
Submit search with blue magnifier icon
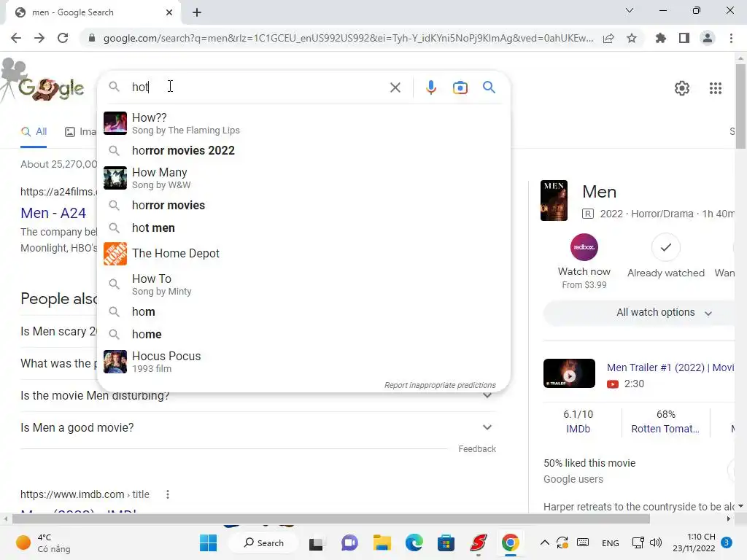click(x=489, y=87)
